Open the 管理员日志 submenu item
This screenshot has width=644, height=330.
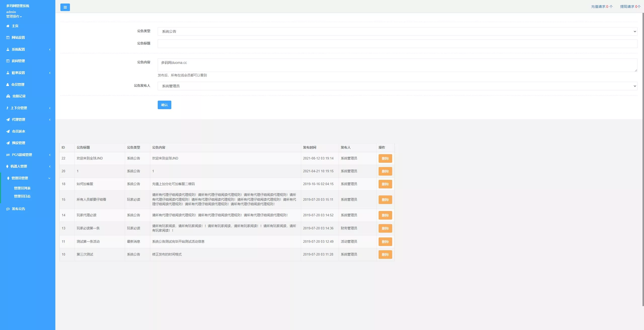tap(22, 196)
